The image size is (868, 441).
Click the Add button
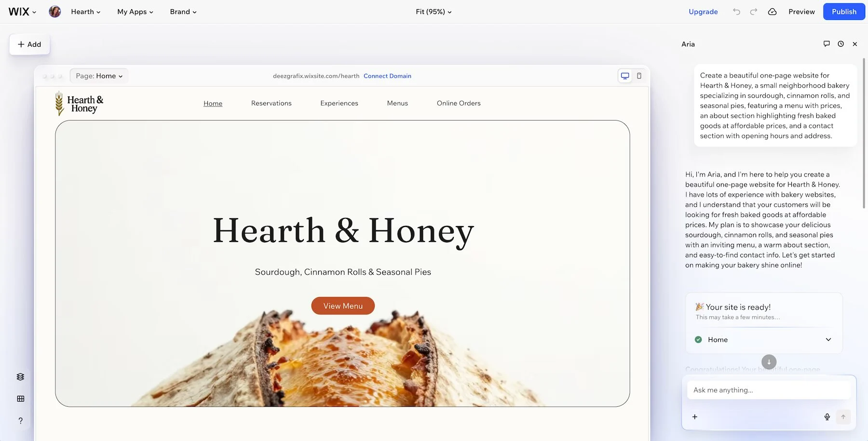click(29, 44)
